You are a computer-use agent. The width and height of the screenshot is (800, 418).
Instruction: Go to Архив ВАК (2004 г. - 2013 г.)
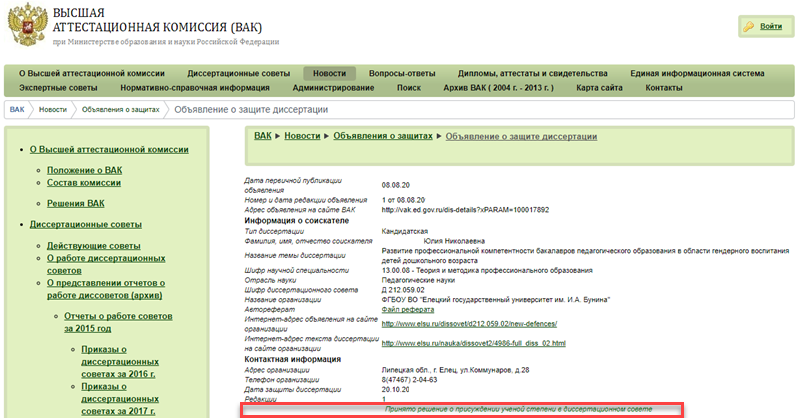497,88
